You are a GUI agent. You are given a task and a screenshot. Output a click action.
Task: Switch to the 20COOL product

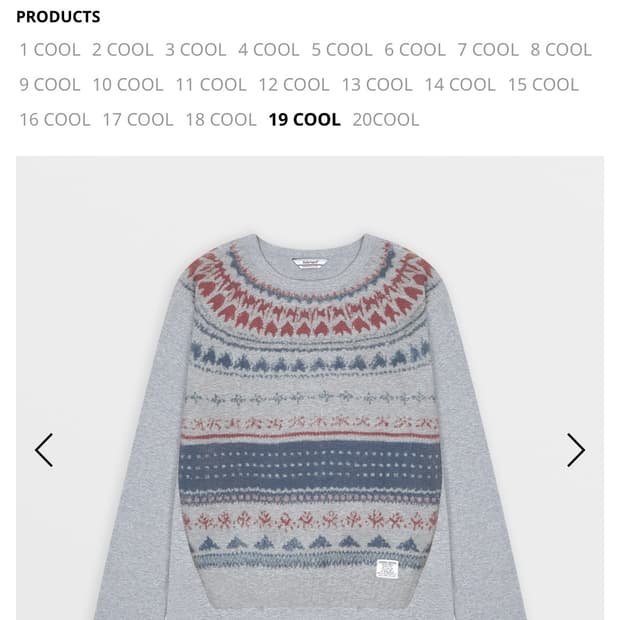click(386, 120)
